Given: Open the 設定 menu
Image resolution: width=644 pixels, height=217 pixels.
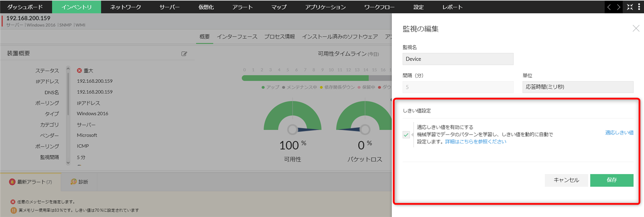Looking at the screenshot, I should tap(418, 7).
